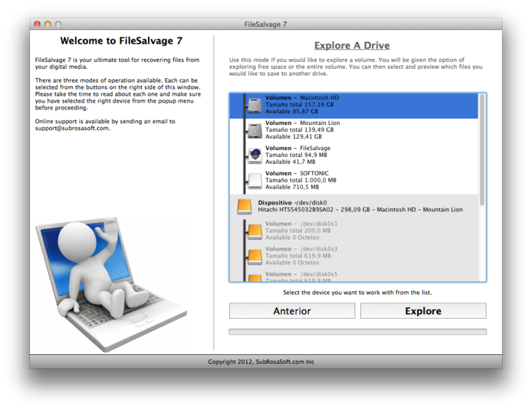The height and width of the screenshot is (410, 532).
Task: Click 'Available 85,87 GB' text
Action: 291,112
